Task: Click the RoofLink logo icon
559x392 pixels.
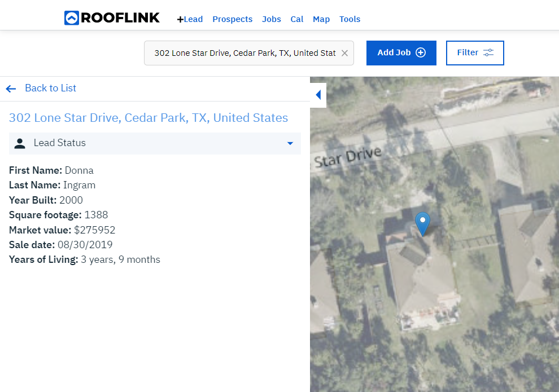Action: 71,18
